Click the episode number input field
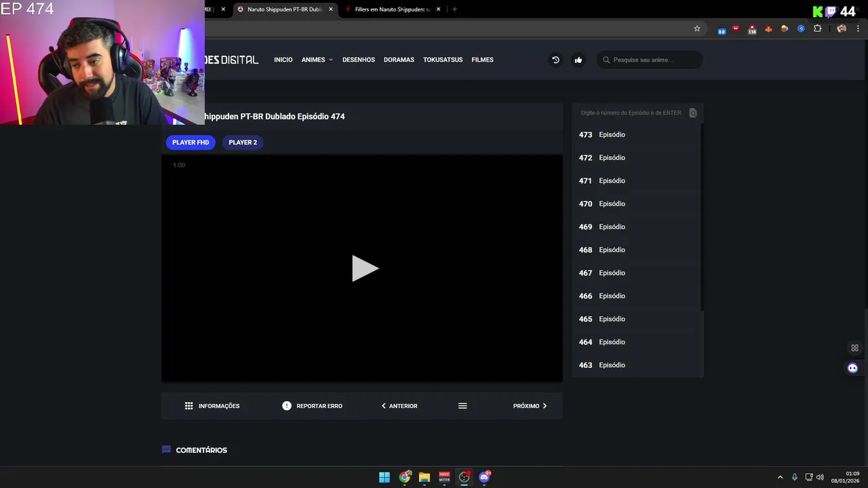 click(631, 113)
